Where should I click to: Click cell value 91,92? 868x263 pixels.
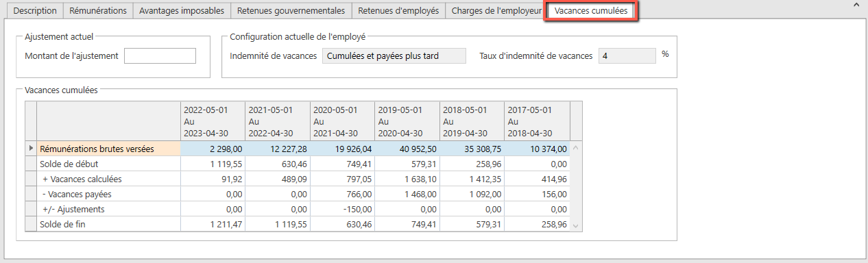[x=213, y=179]
